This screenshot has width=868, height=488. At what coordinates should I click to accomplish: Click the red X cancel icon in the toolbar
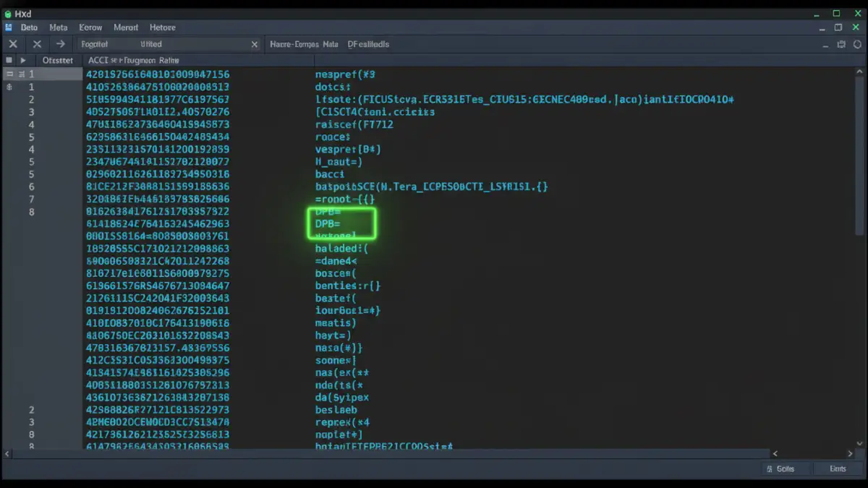coord(12,43)
